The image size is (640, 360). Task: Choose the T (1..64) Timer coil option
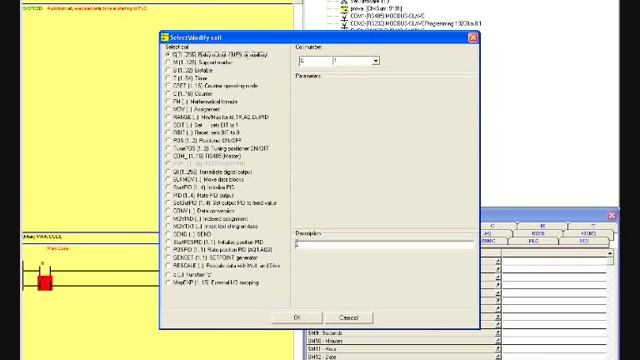click(168, 78)
